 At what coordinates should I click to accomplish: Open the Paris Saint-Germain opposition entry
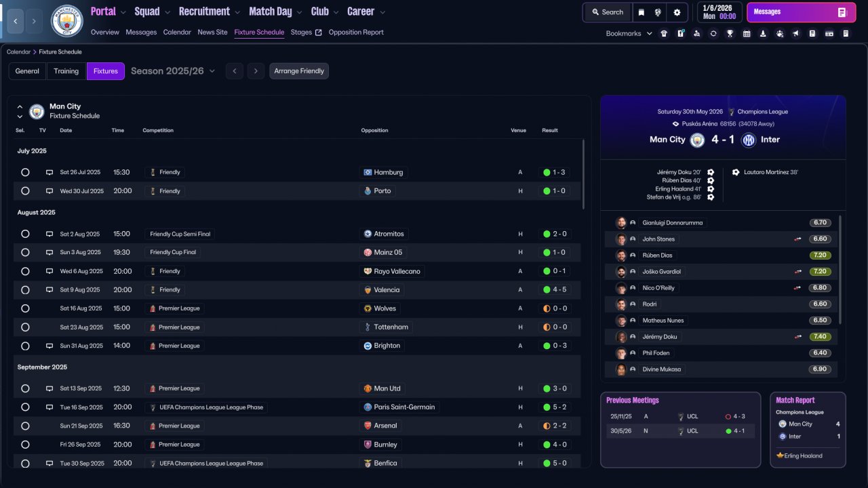(x=399, y=407)
